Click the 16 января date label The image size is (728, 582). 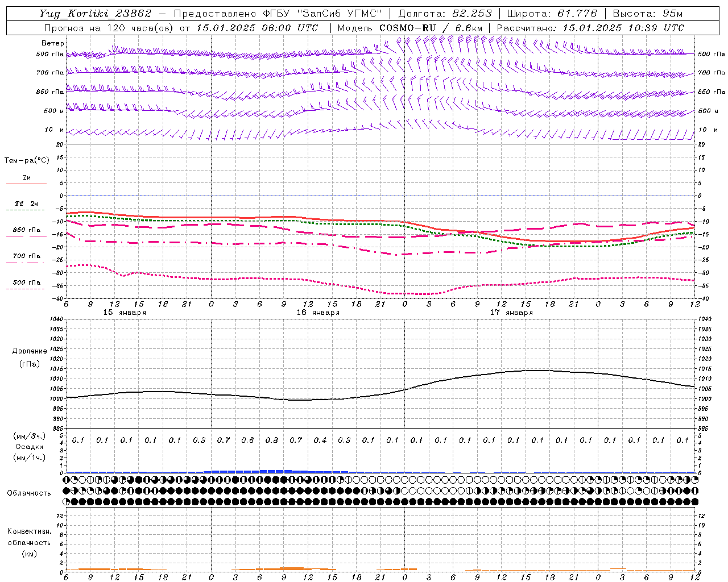pos(318,313)
